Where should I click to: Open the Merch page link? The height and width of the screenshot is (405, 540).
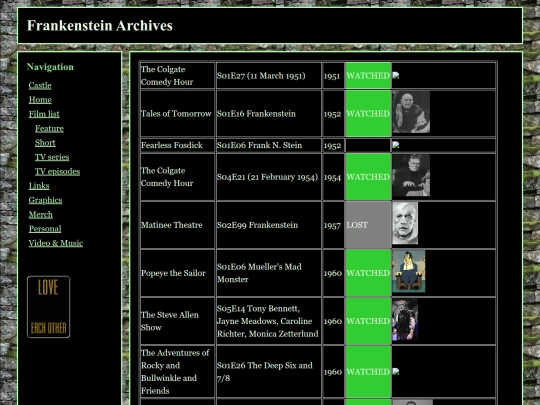(41, 215)
